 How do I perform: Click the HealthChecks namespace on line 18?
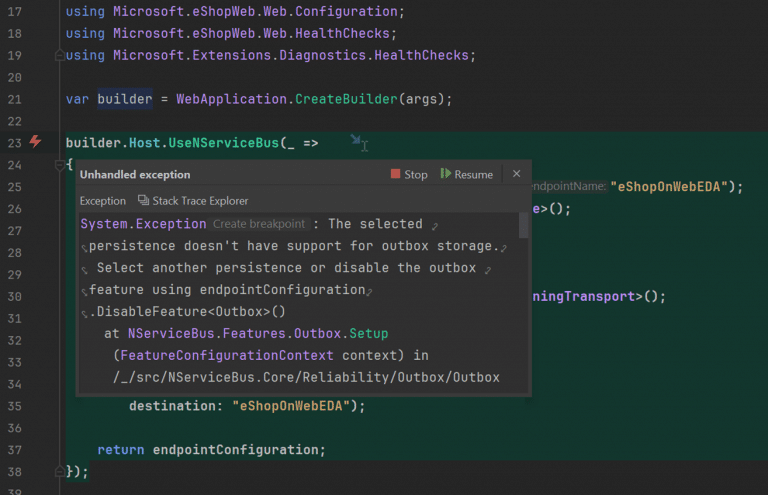[342, 33]
